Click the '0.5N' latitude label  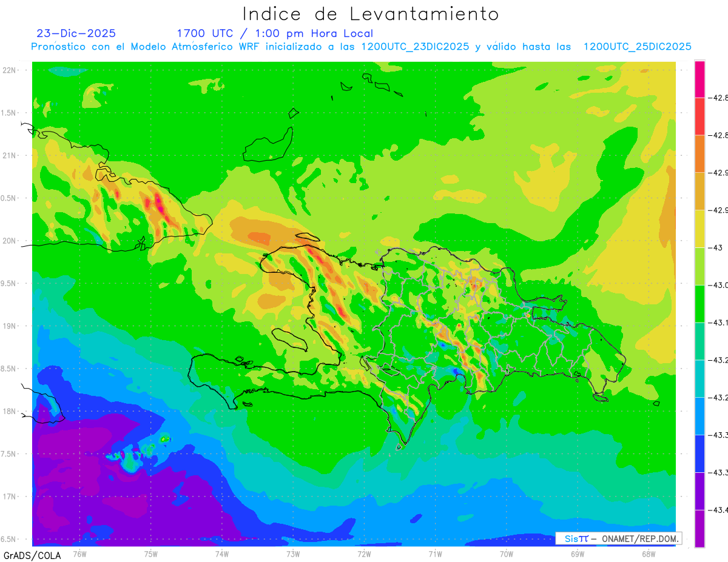(8, 198)
